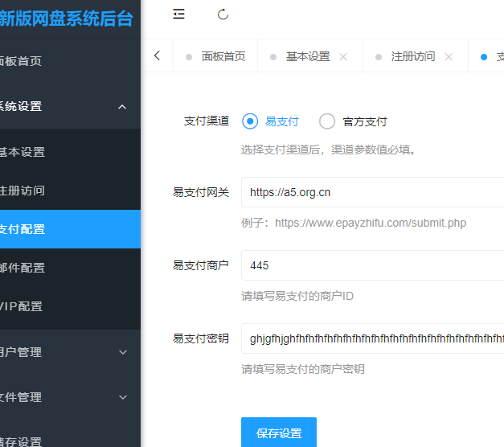
Task: Switch to the 基本设置 tab
Action: point(308,56)
